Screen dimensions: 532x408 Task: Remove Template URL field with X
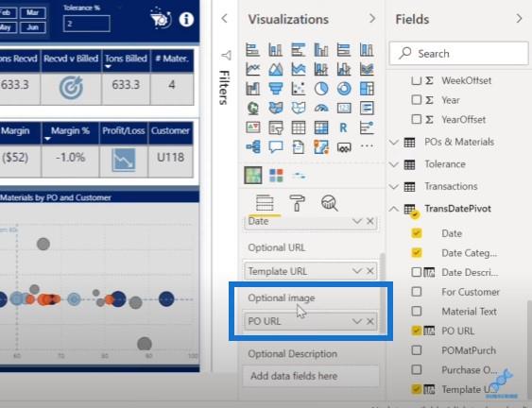(370, 271)
